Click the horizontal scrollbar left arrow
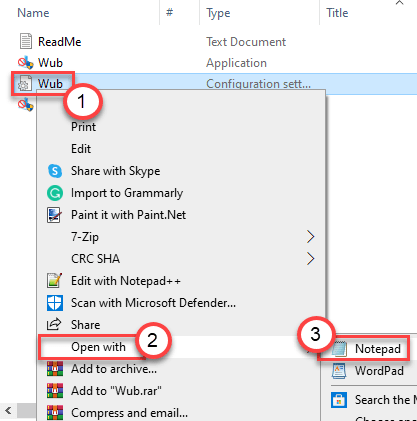The image size is (417, 421). 8,411
